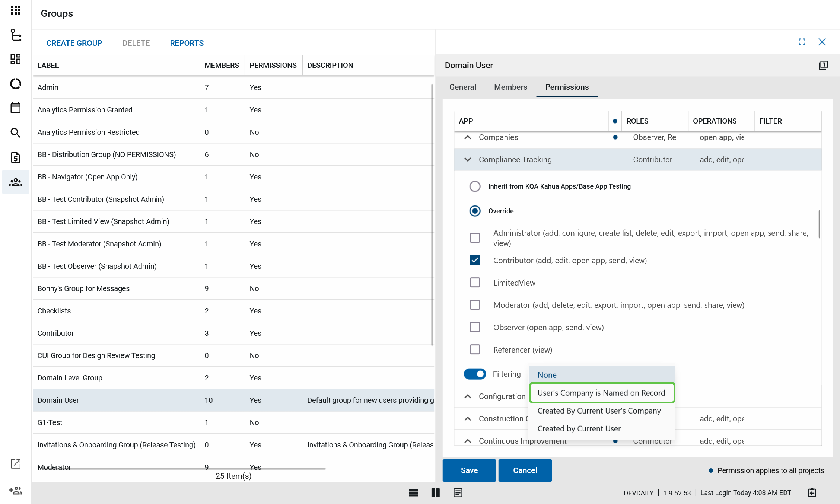Image resolution: width=840 pixels, height=504 pixels.
Task: Click the document dollar sign sidebar icon
Action: [16, 157]
